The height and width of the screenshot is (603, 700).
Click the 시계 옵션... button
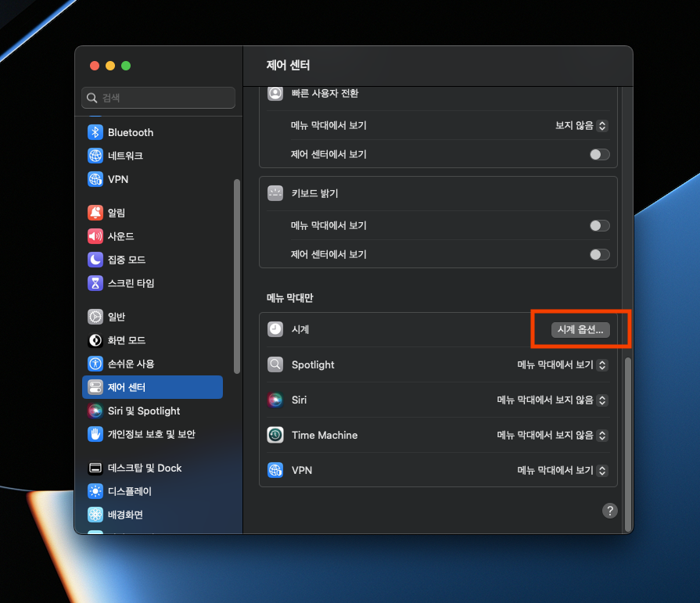580,330
